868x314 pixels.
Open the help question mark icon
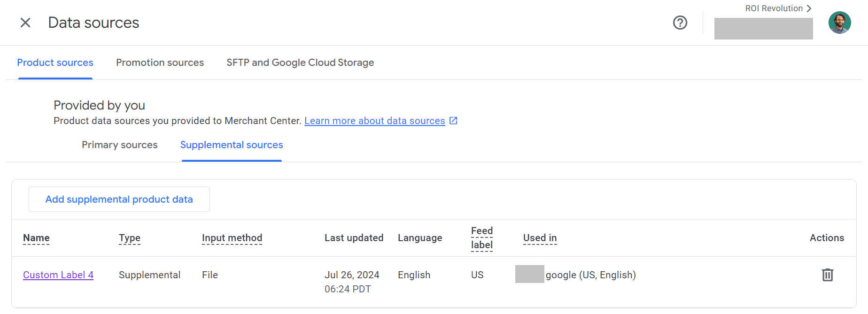(680, 23)
